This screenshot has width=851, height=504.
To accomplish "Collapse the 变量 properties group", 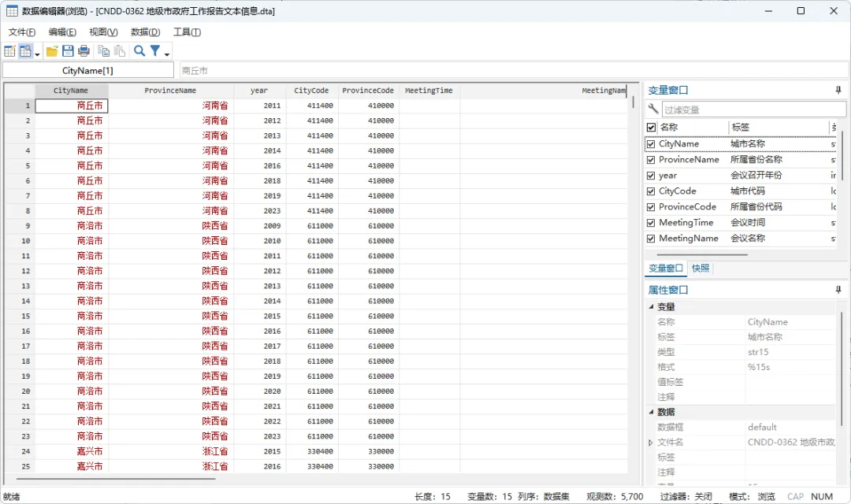I will coord(652,306).
